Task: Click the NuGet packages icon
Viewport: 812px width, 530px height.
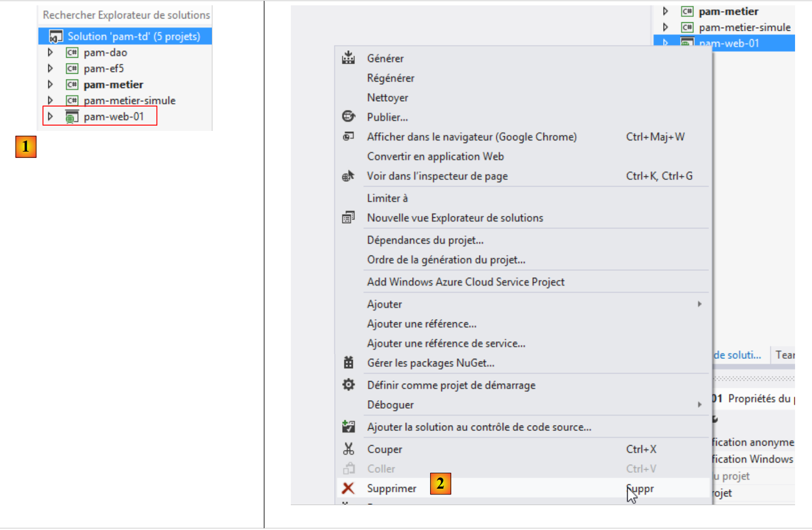Action: point(348,363)
